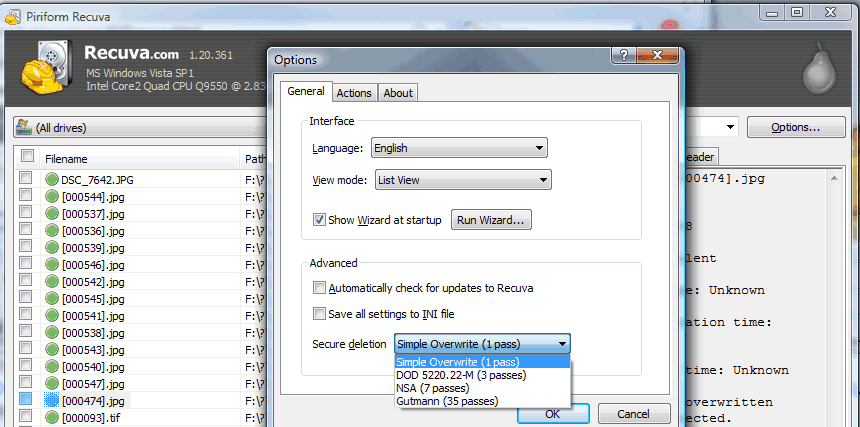Click the Options... button in the Recuva window
Viewport: 860px width, 427px height.
[795, 127]
